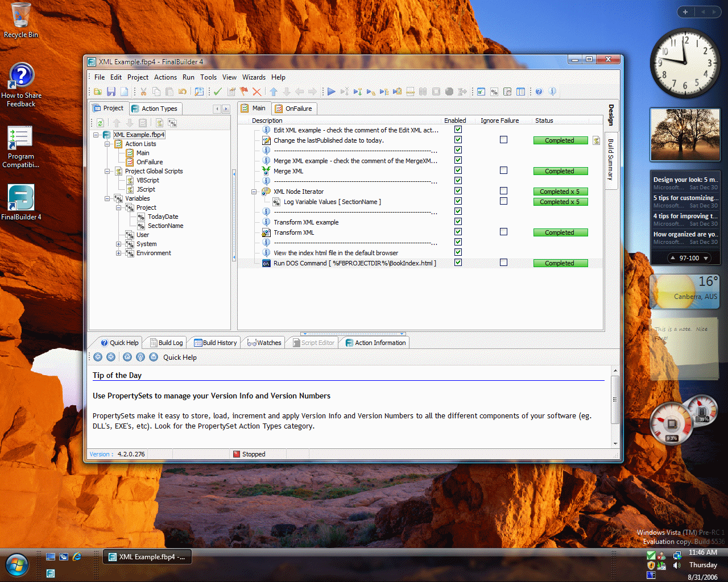Switch to the Action Types tab
The width and height of the screenshot is (728, 582).
pyautogui.click(x=154, y=109)
